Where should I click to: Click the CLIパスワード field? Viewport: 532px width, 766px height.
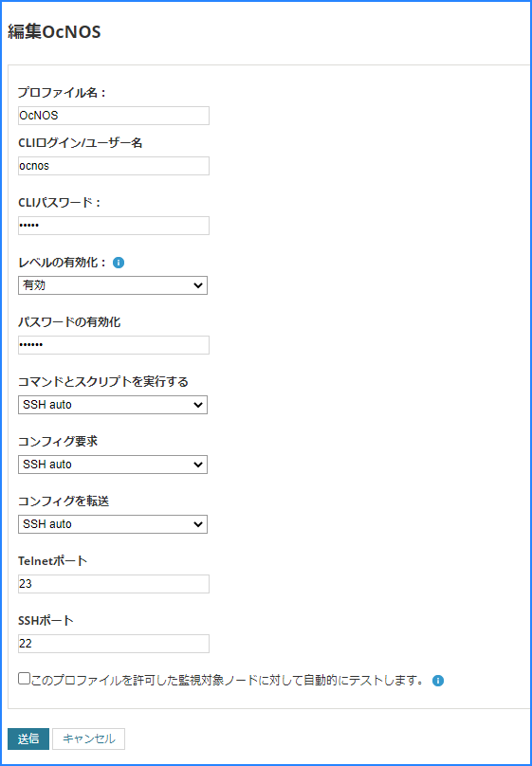point(114,226)
